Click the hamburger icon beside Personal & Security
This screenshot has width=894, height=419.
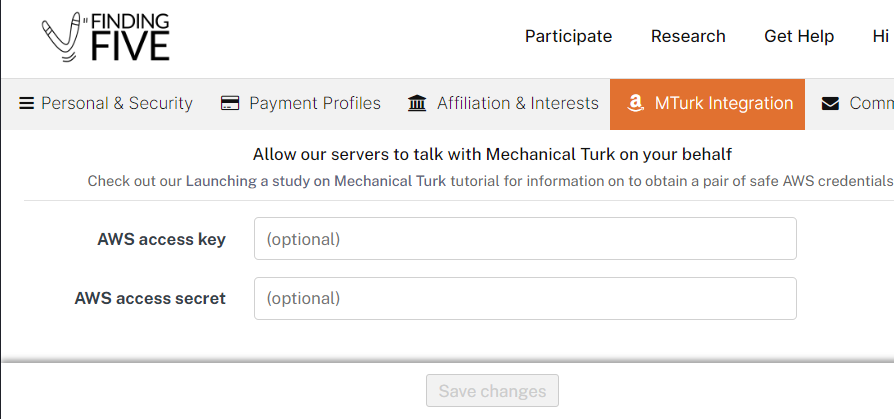(26, 104)
